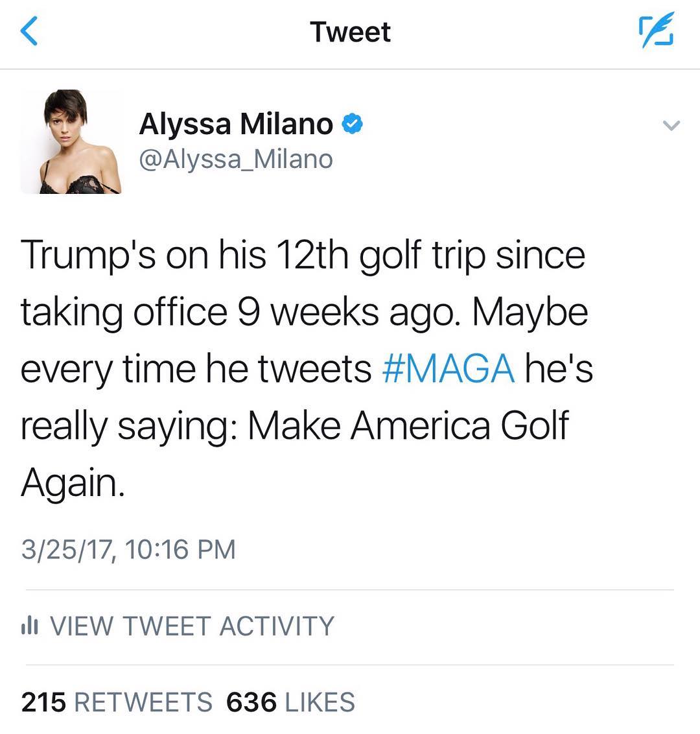Go back using the left arrow icon
Image resolution: width=700 pixels, height=734 pixels.
(x=30, y=31)
